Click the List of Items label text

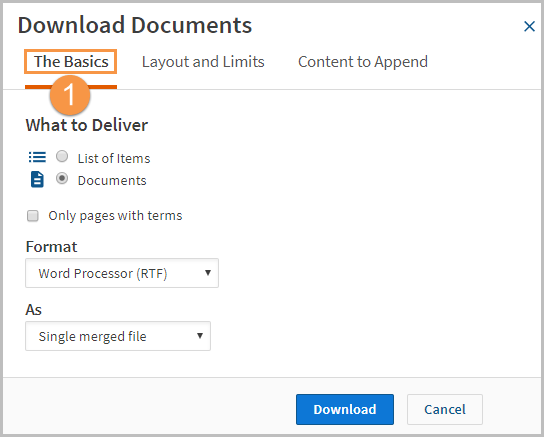[x=114, y=158]
